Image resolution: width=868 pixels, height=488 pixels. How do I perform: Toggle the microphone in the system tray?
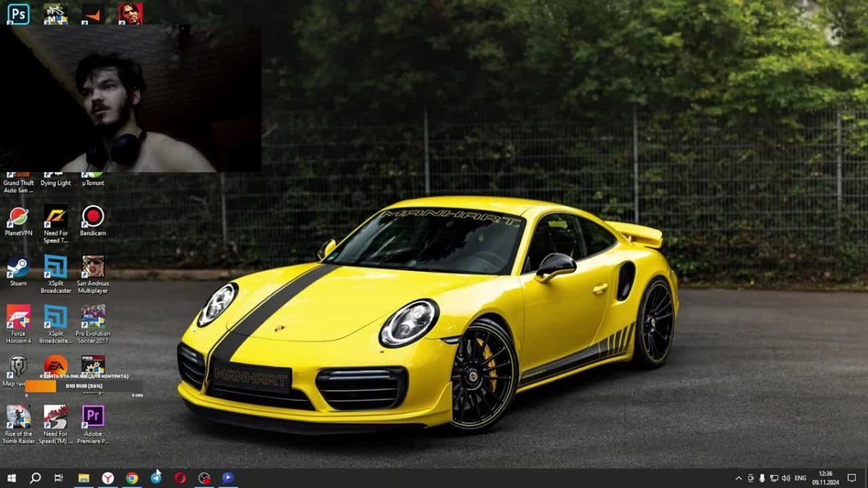[762, 478]
